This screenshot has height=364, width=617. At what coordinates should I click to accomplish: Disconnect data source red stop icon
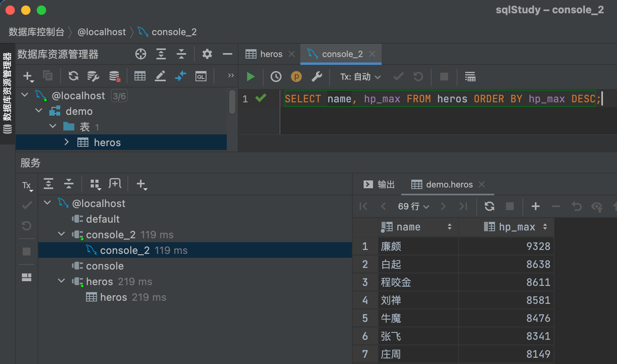click(115, 76)
